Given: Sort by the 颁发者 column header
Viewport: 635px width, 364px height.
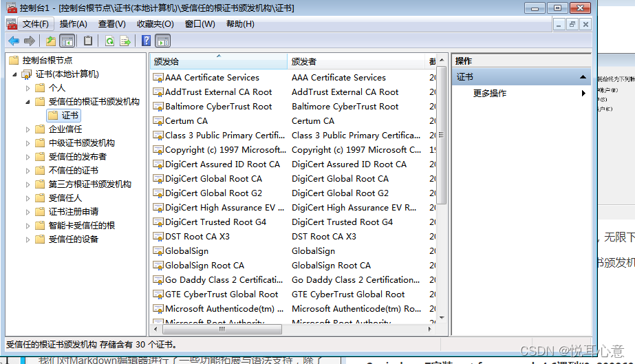Looking at the screenshot, I should [x=356, y=61].
